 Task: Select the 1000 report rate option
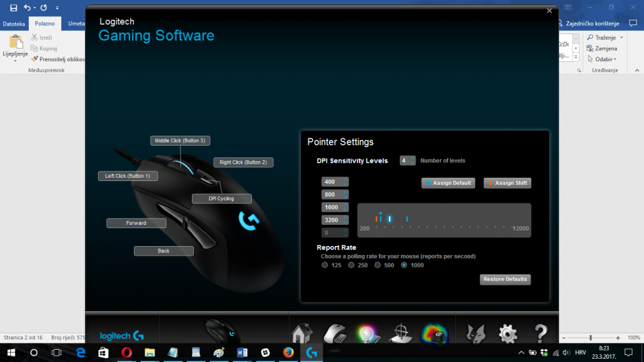click(x=404, y=265)
